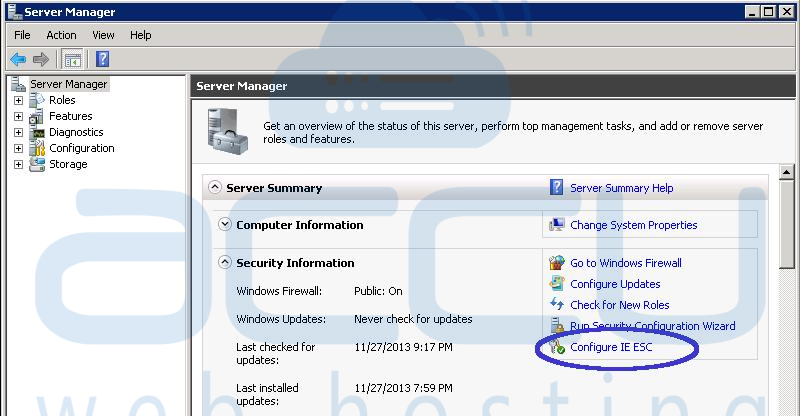800x416 pixels.
Task: Follow the Go to Windows Firewall link
Action: [x=626, y=263]
